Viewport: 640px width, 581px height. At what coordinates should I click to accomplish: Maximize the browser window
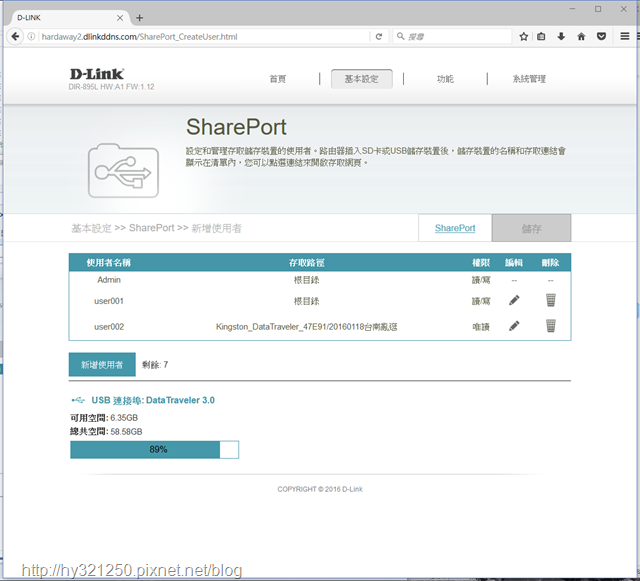point(598,9)
